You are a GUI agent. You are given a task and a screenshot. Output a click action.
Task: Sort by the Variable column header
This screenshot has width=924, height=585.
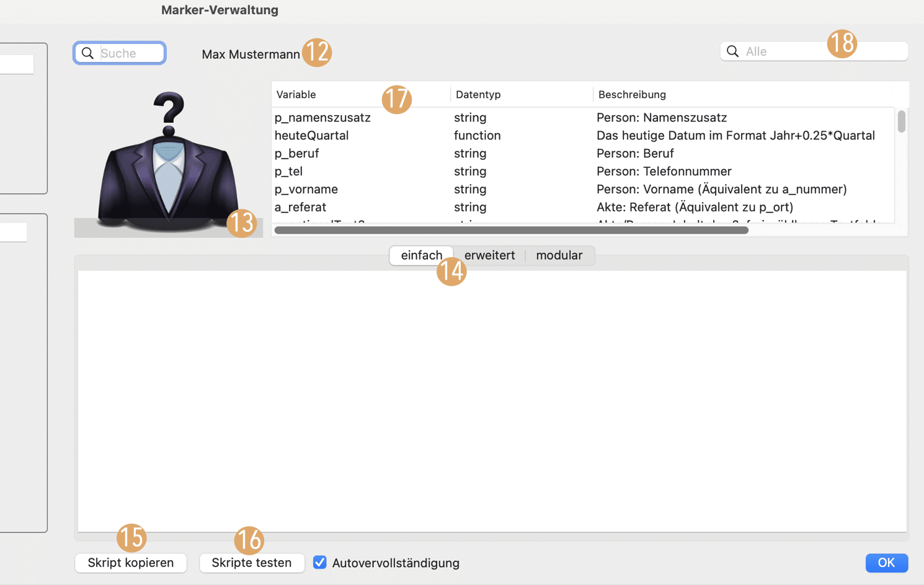[361, 95]
